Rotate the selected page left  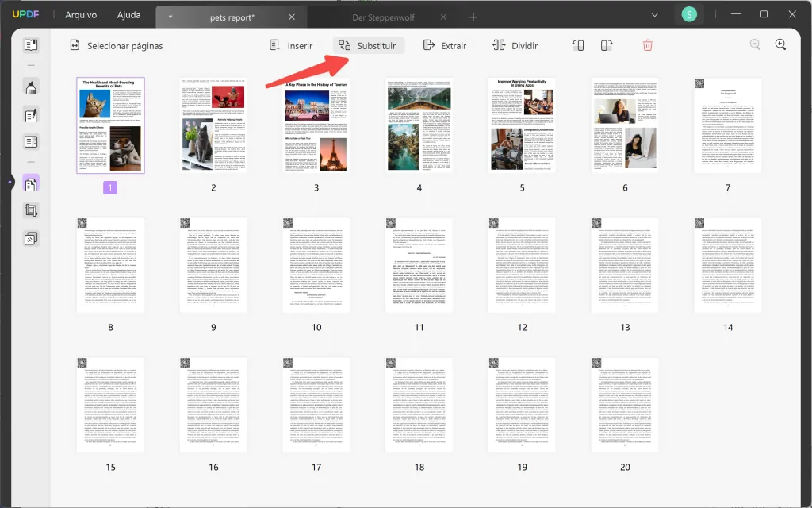coord(578,45)
